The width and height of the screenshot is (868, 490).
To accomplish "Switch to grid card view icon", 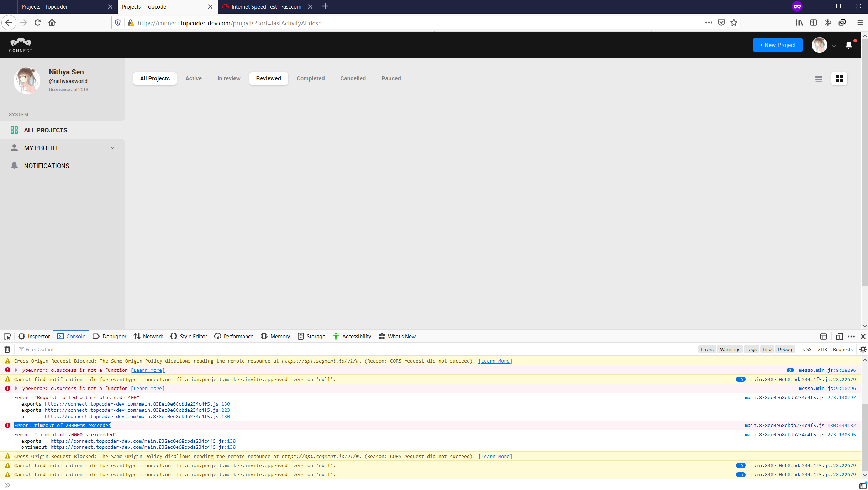I will 839,79.
